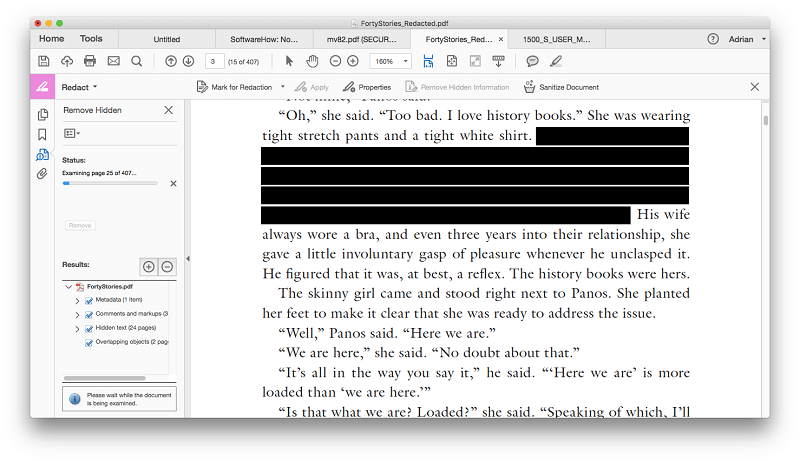Click the Apply redactions button

(312, 87)
